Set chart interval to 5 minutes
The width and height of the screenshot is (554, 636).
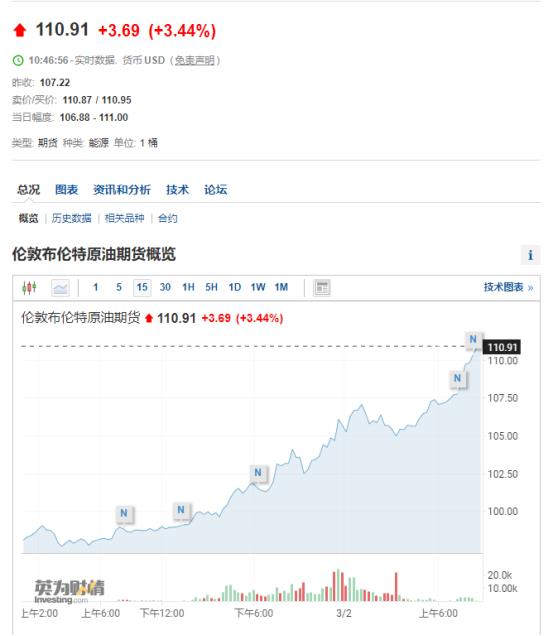tap(119, 288)
